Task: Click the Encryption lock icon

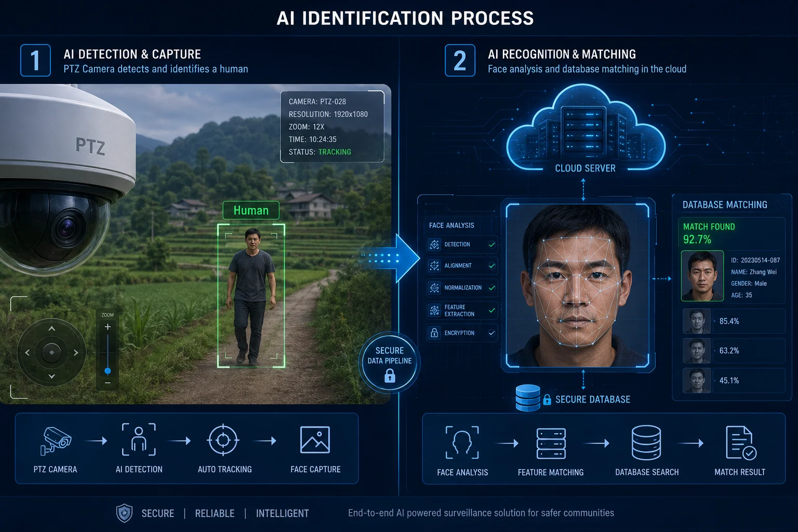Action: 434,332
